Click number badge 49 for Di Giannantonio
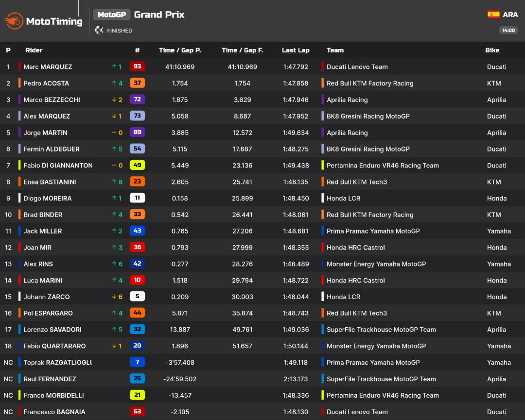This screenshot has height=420, width=525. pos(137,165)
